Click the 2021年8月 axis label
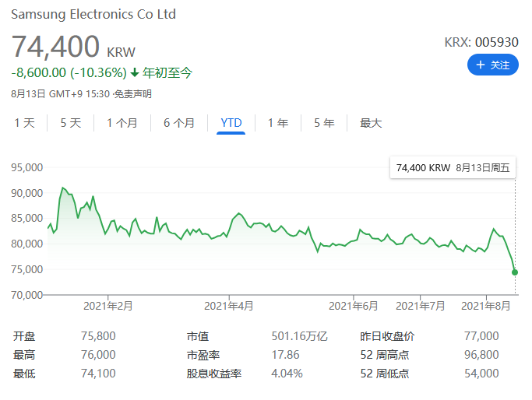The image size is (532, 400). point(486,306)
